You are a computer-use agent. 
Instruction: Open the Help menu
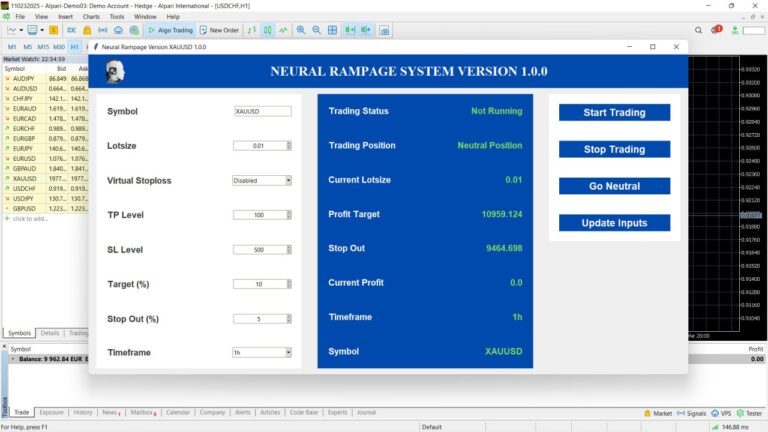coord(173,17)
